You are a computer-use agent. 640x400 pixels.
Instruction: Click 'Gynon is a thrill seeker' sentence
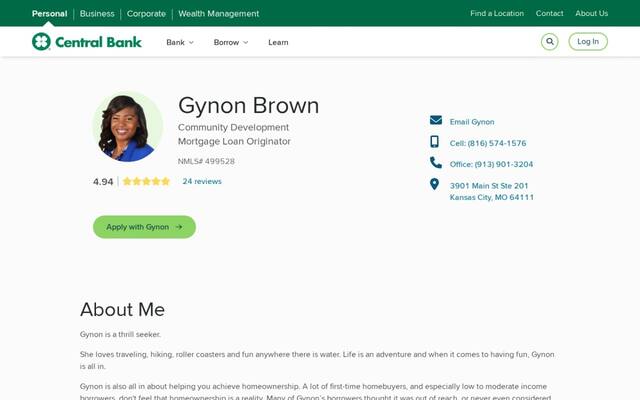(120, 334)
